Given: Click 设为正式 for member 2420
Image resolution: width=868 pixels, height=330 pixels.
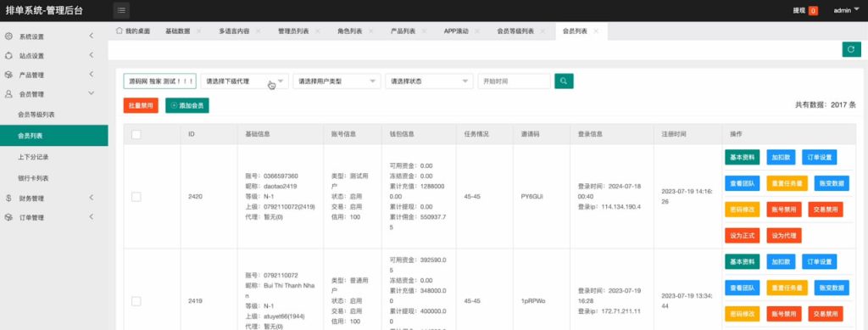Looking at the screenshot, I should [x=743, y=236].
